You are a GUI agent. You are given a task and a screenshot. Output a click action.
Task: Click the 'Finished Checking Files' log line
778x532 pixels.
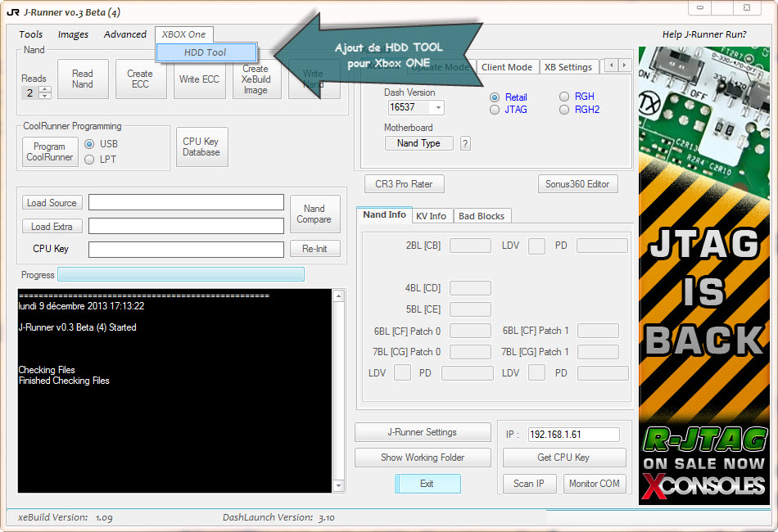click(x=64, y=381)
